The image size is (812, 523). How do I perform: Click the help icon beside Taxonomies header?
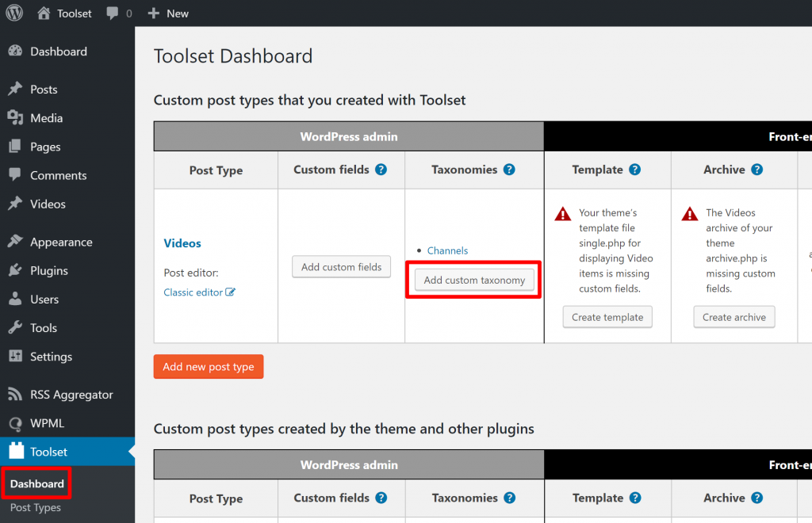coord(509,170)
